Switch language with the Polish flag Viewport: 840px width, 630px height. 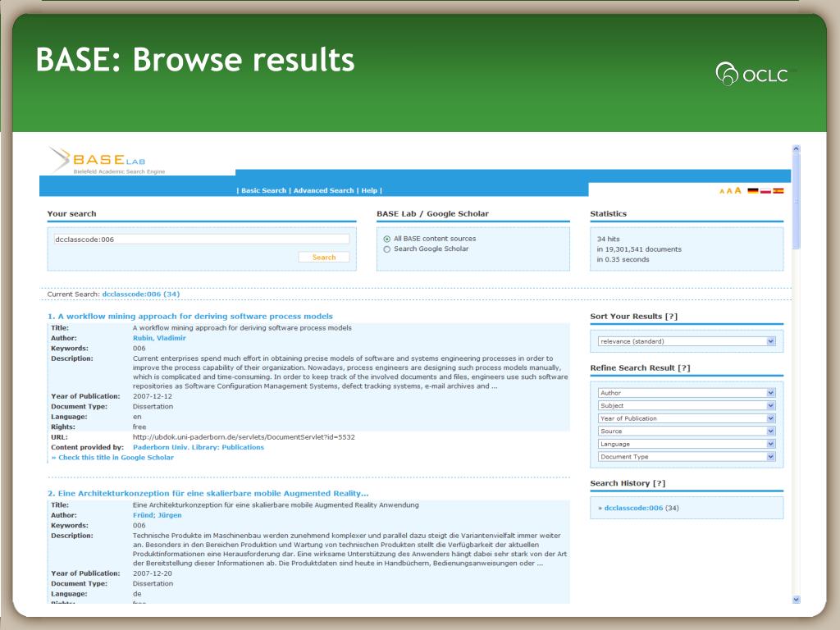(x=765, y=190)
